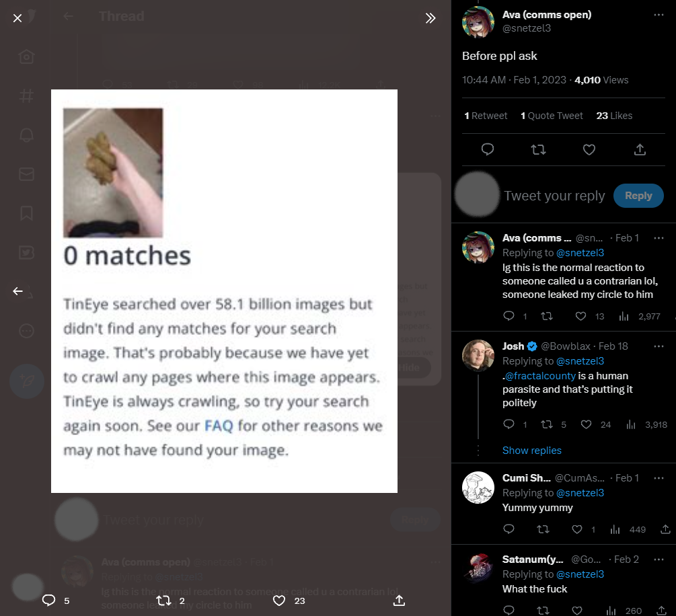Image resolution: width=676 pixels, height=616 pixels.
Task: Go to previous image with left arrow
Action: pyautogui.click(x=17, y=291)
